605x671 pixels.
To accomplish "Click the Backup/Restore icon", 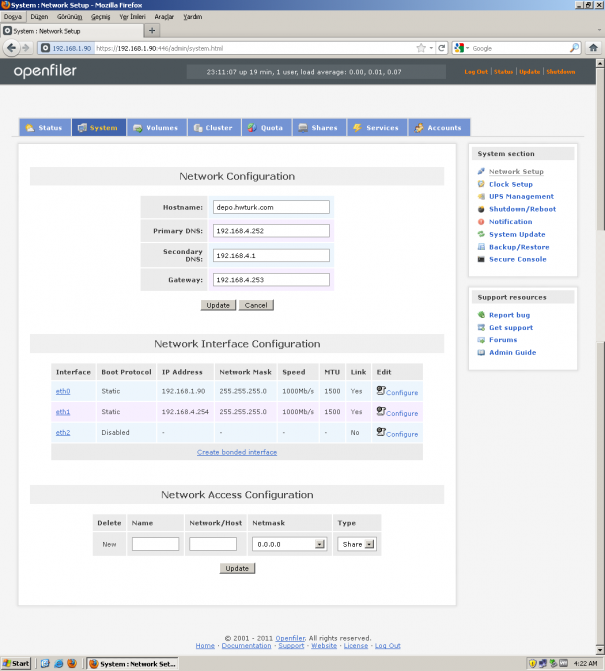I will coord(481,247).
